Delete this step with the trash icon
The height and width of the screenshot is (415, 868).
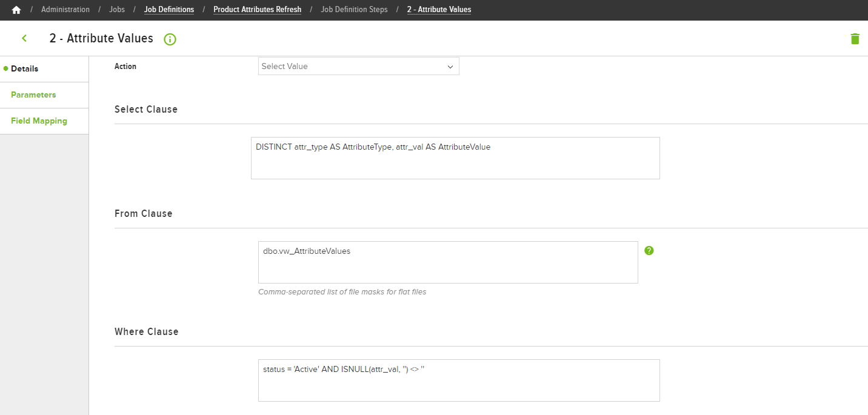coord(855,39)
